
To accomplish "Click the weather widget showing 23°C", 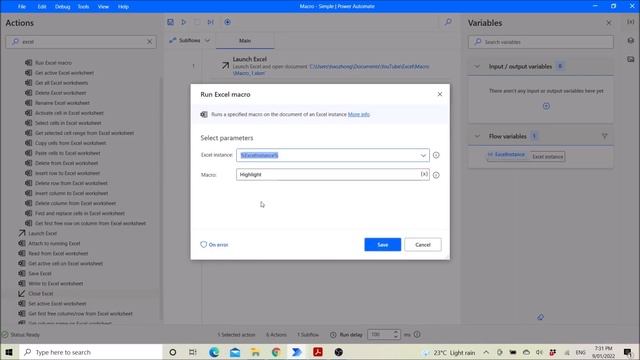I will pyautogui.click(x=449, y=352).
